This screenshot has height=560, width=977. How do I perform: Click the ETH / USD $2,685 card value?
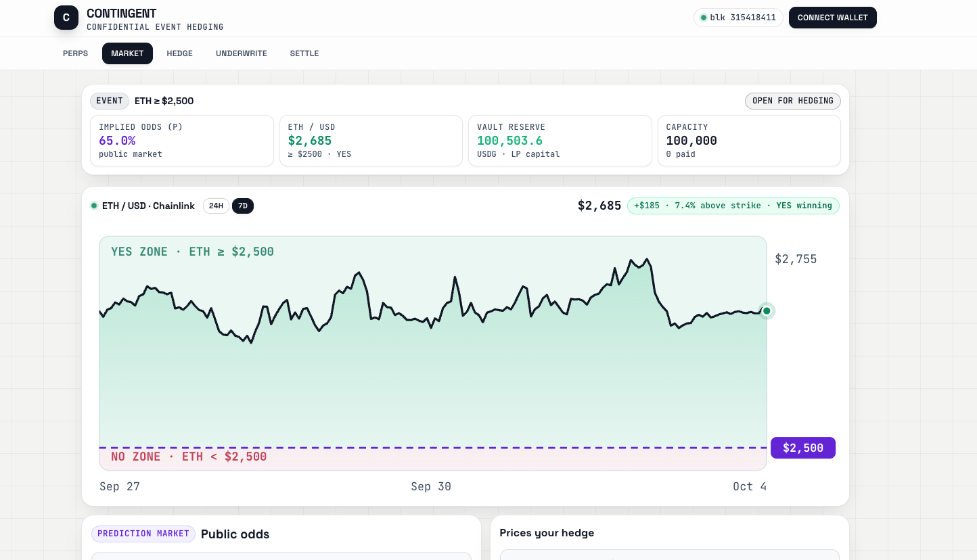point(311,141)
